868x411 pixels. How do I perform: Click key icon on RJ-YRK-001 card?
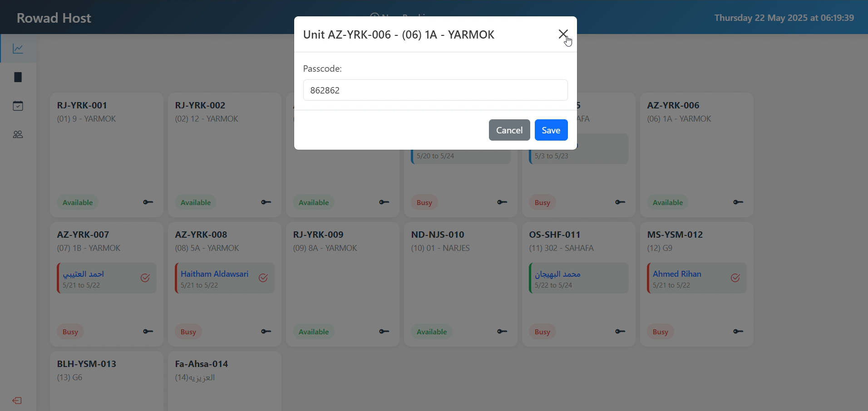tap(148, 202)
